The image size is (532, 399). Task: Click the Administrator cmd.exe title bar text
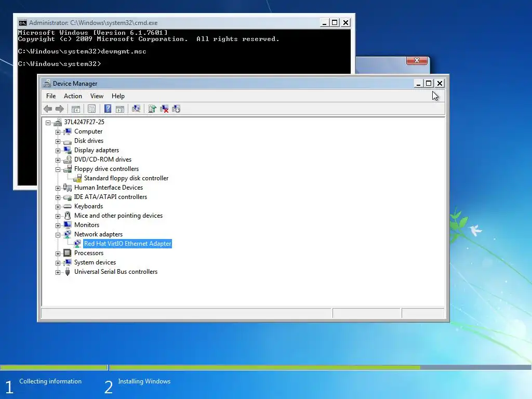pos(94,23)
